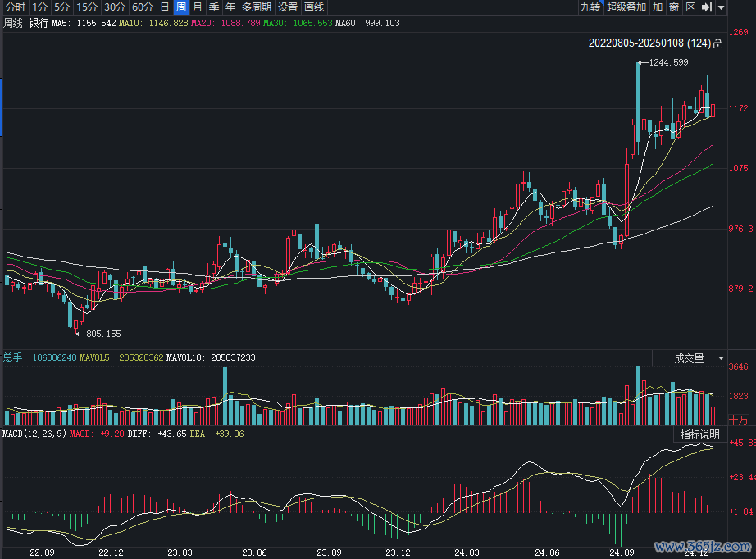Expand the 成交量 indicator dropdown
This screenshot has height=559, width=756.
click(721, 358)
